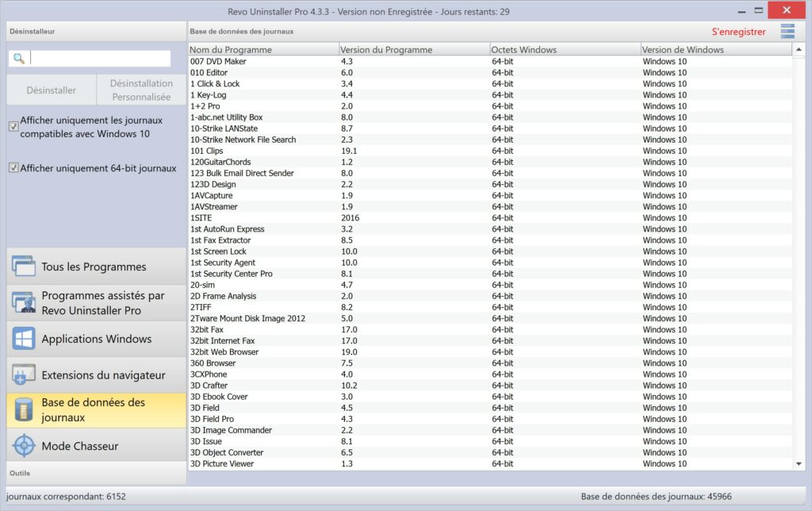Expand the Outils panel
This screenshot has height=511, width=812.
pos(96,473)
